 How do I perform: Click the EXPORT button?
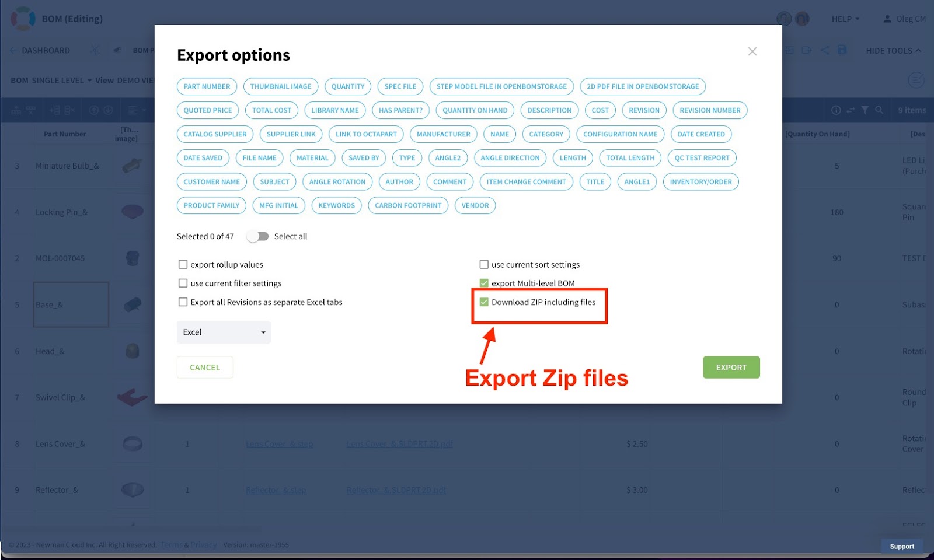731,367
